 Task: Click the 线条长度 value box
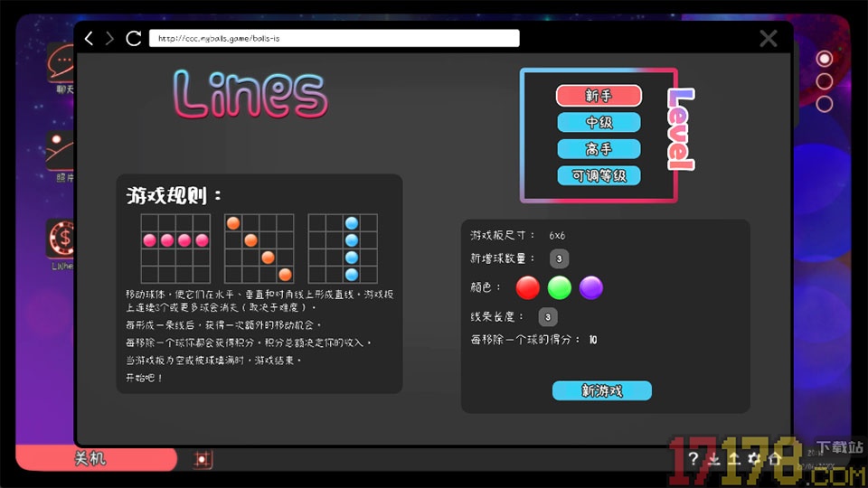(548, 317)
